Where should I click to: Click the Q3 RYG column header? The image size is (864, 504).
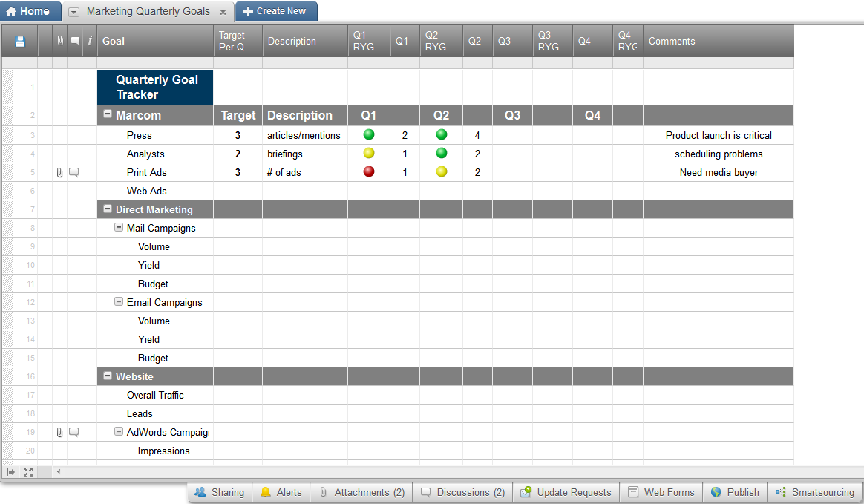point(553,42)
